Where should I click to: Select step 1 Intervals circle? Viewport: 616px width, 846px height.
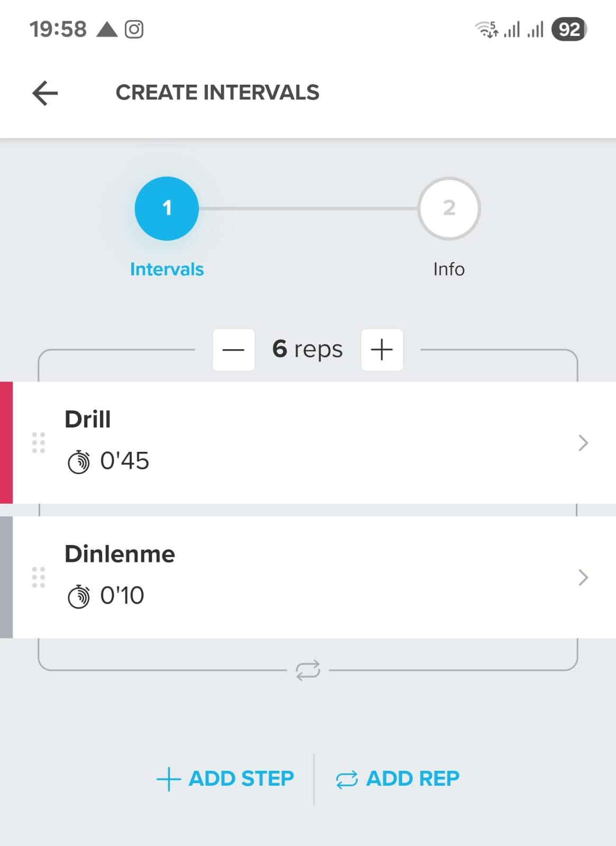pyautogui.click(x=167, y=208)
